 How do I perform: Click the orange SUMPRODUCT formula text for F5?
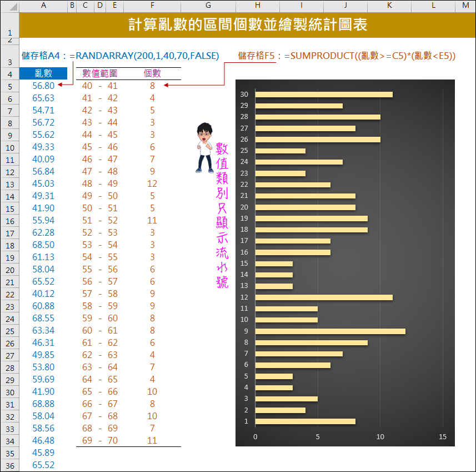click(347, 56)
